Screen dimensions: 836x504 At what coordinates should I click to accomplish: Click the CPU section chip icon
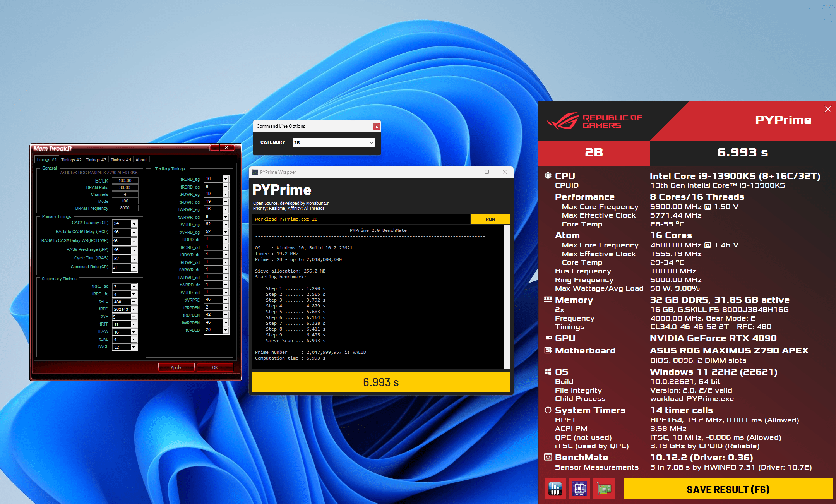[x=548, y=176]
